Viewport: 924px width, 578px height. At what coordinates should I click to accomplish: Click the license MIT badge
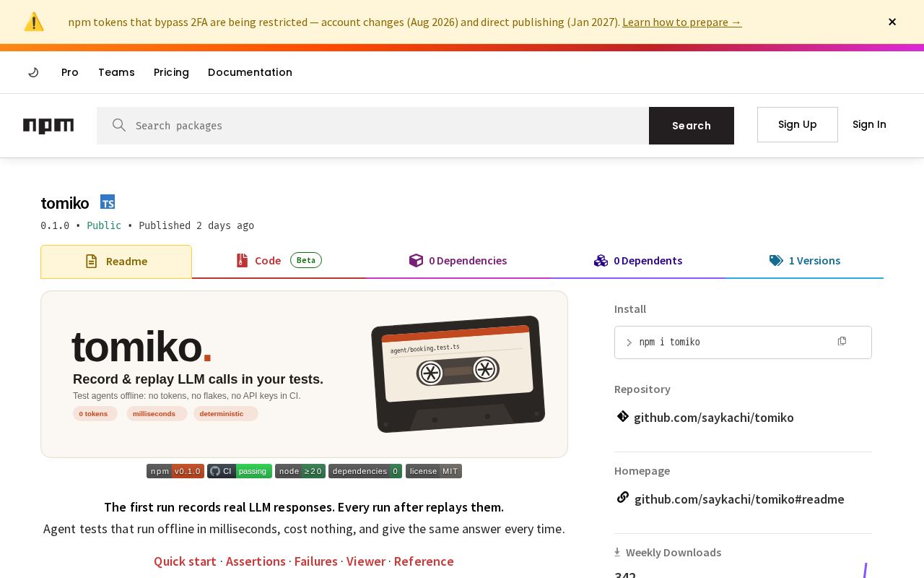434,471
